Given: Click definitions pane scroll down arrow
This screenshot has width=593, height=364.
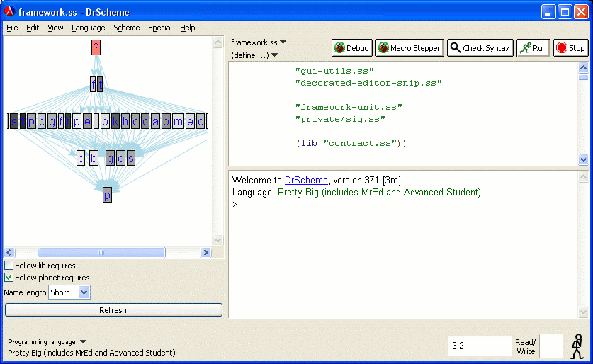Looking at the screenshot, I should [583, 159].
